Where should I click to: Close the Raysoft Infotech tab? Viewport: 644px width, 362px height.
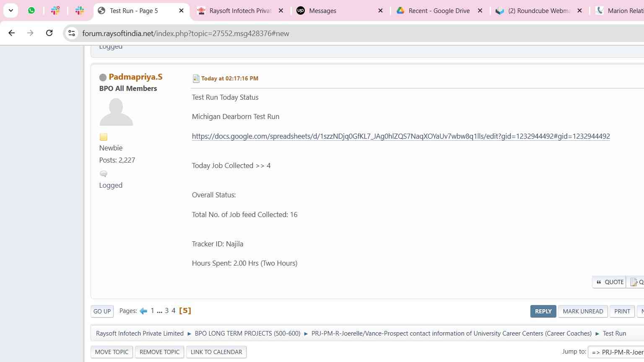281,11
